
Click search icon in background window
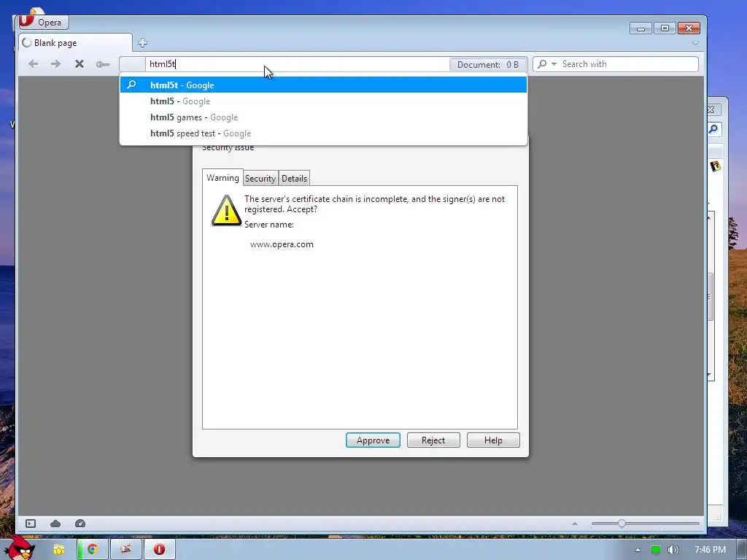[x=713, y=129]
